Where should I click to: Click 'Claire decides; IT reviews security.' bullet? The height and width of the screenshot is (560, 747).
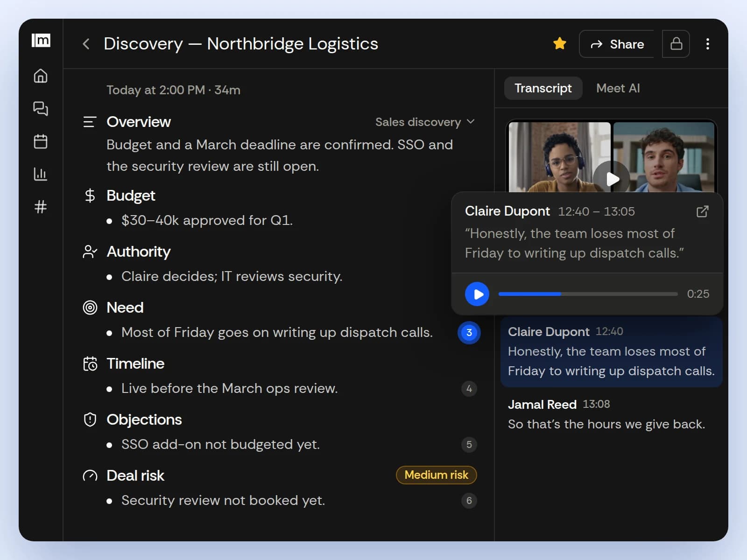coord(232,276)
